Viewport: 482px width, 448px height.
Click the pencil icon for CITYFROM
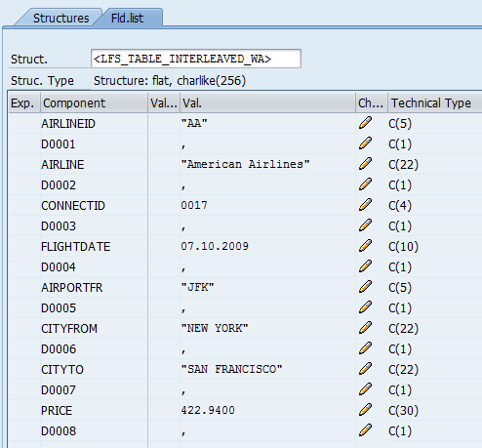click(x=365, y=328)
